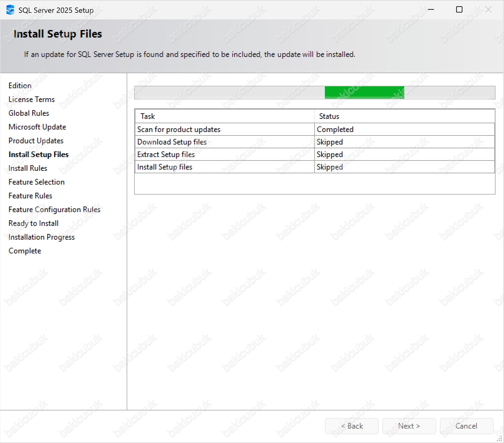Select Install Setup Files step

point(38,155)
